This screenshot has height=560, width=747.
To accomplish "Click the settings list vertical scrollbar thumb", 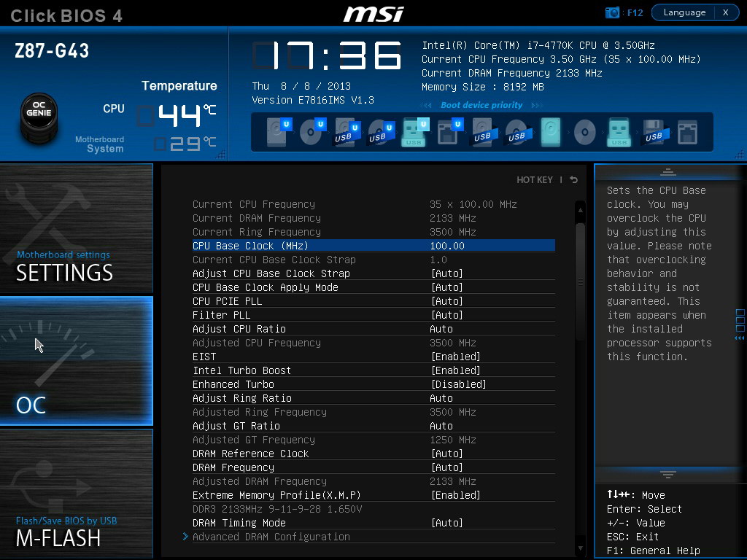I will click(x=580, y=281).
